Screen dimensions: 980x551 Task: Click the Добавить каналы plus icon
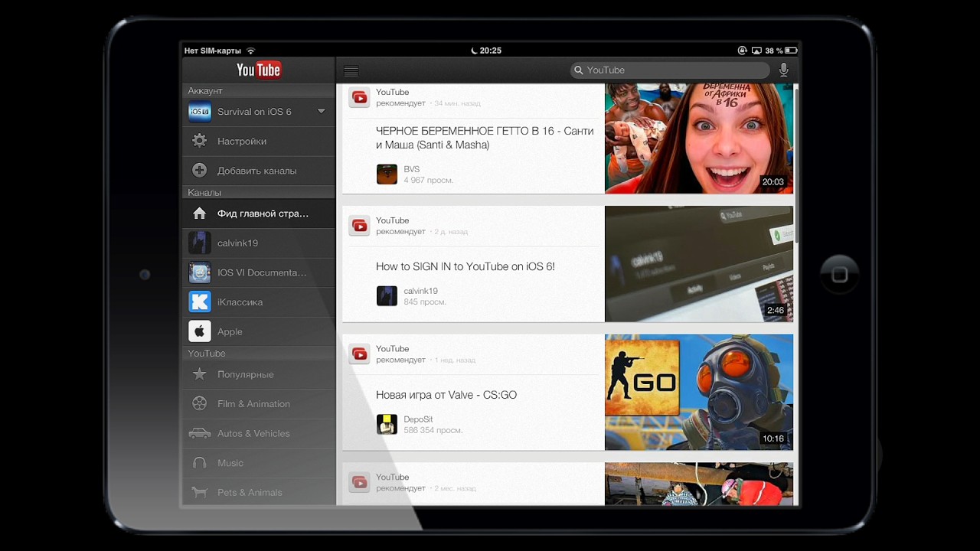click(x=199, y=171)
